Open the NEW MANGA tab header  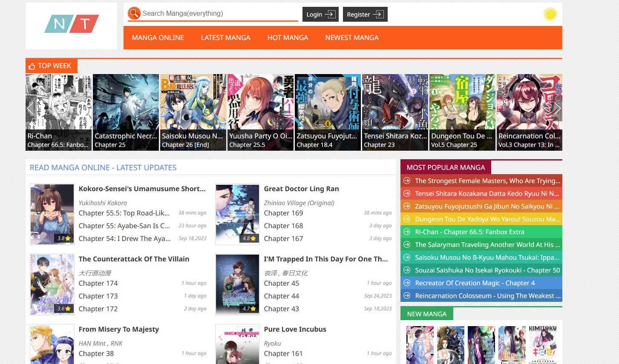coord(426,314)
